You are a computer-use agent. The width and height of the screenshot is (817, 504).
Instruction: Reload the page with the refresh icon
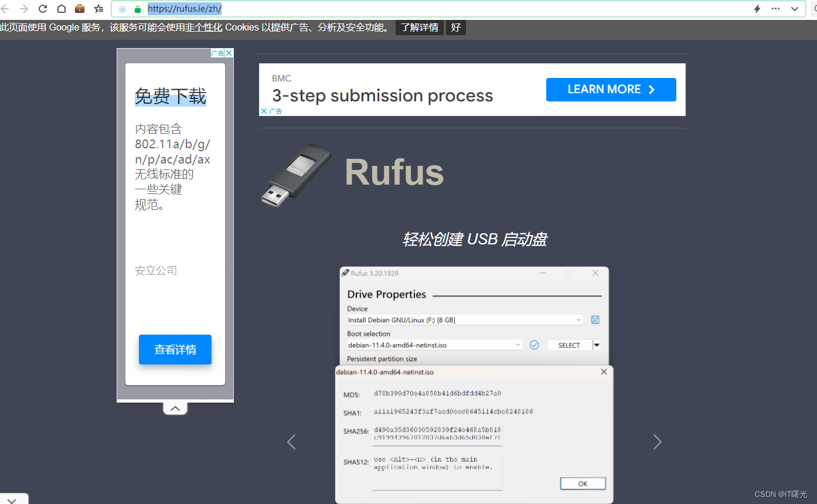[43, 9]
